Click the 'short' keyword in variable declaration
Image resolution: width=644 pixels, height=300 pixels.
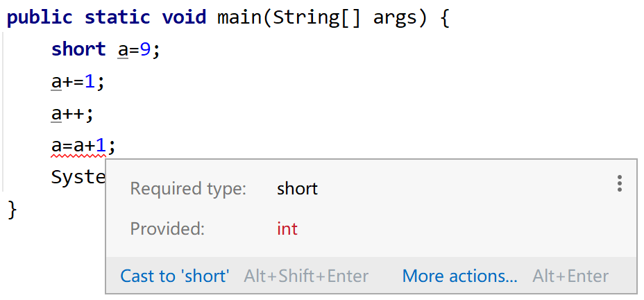tap(78, 50)
